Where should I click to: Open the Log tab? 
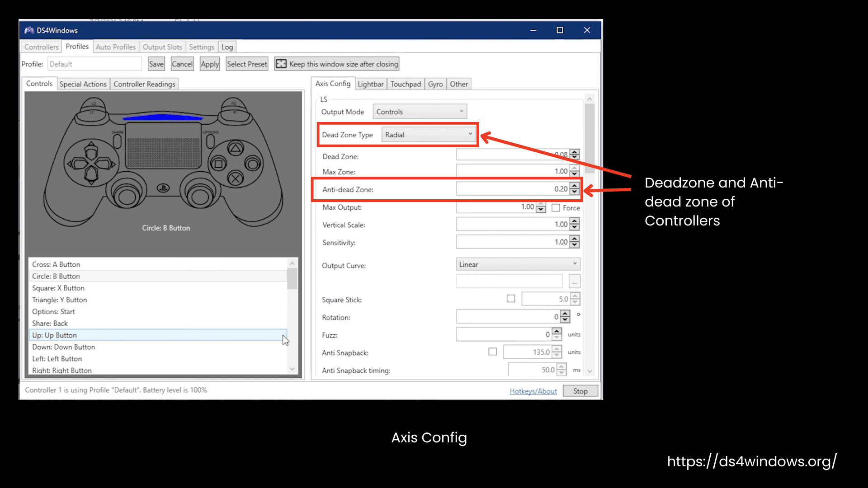227,47
